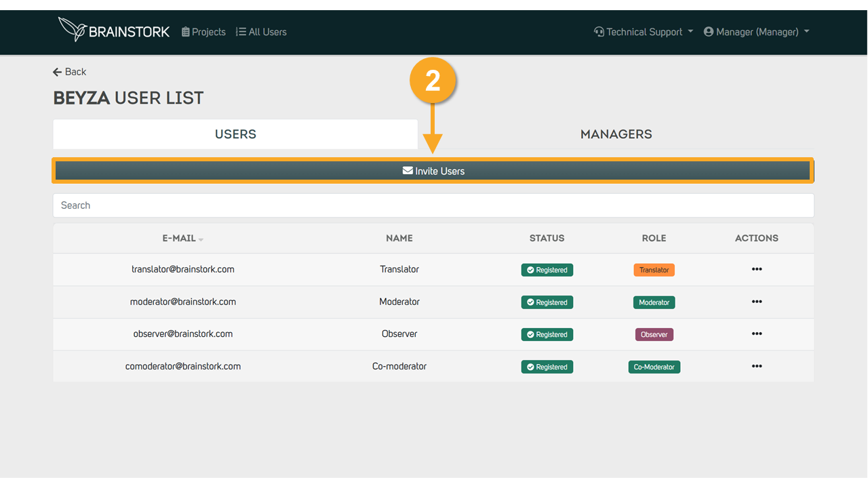Click the Registered status badge for Observer
This screenshot has height=488, width=868.
pos(547,334)
